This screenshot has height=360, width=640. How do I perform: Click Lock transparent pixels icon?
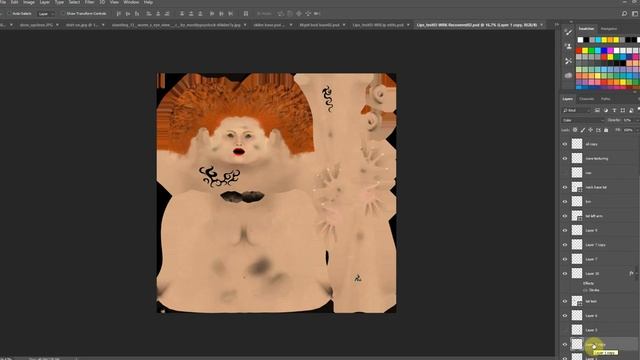[575, 130]
